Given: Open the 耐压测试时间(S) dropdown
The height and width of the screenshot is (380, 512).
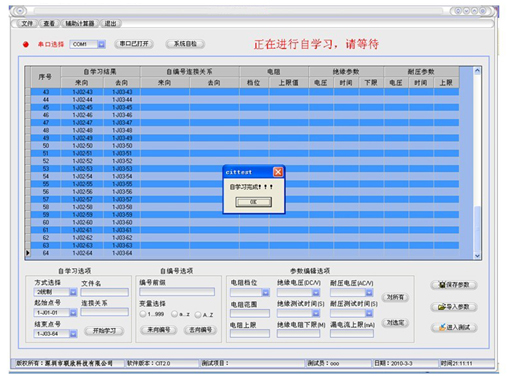Looking at the screenshot, I should coord(369,313).
